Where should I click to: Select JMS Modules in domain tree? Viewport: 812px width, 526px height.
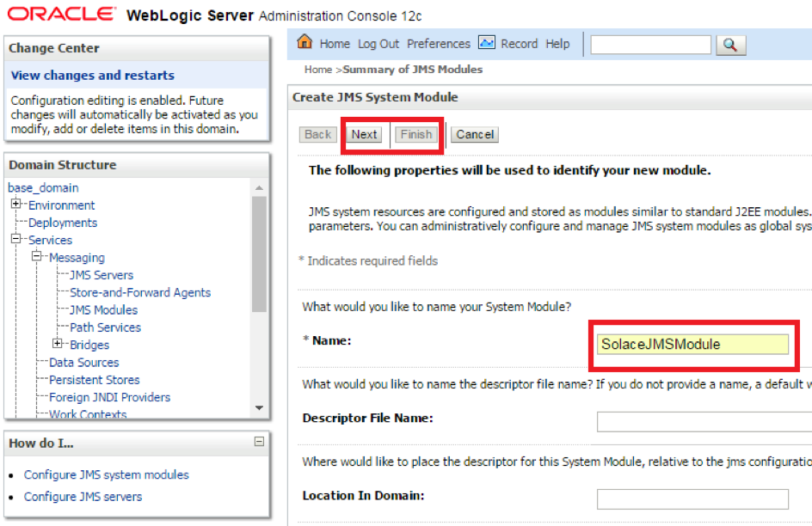pos(103,309)
